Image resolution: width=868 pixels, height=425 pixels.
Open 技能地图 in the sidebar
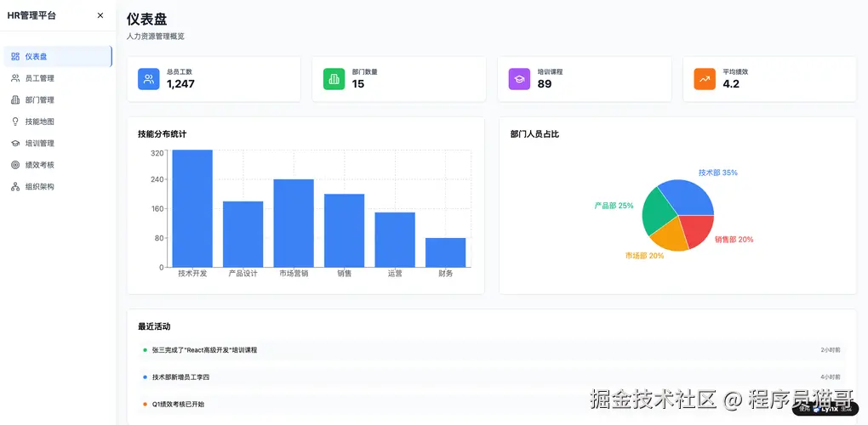[x=58, y=122]
